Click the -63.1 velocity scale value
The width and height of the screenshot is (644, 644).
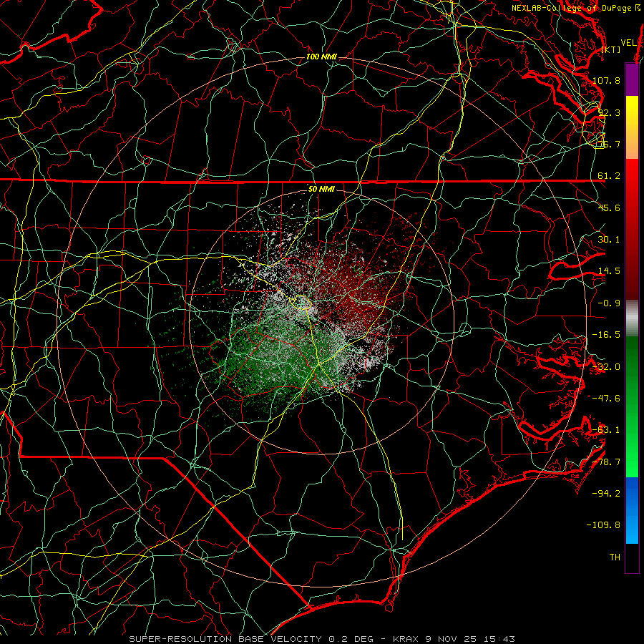(607, 430)
